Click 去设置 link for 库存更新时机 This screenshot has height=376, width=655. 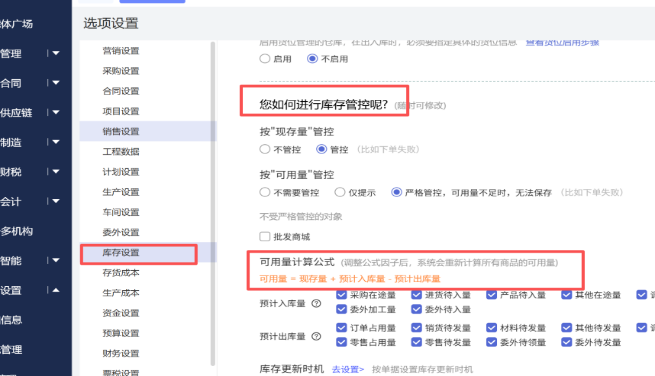click(348, 369)
